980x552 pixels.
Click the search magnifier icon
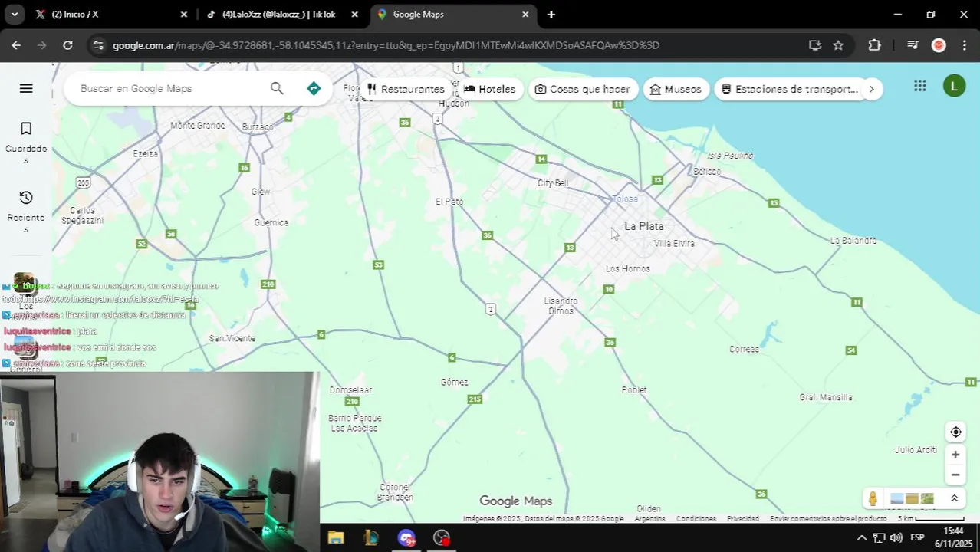pos(277,88)
